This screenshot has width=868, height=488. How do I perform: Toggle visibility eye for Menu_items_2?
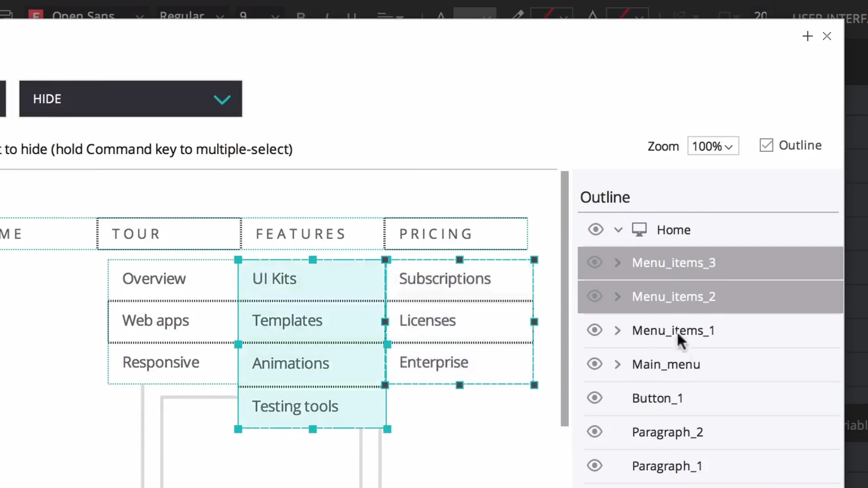(594, 296)
